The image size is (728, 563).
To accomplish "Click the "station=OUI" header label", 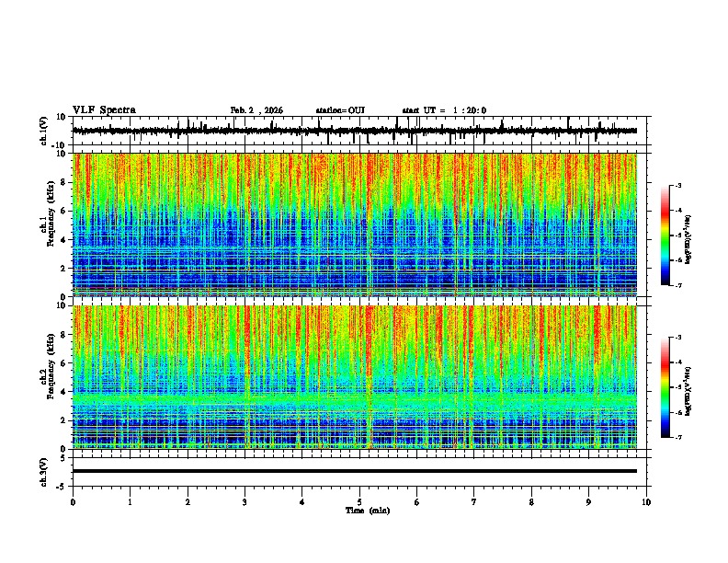I will click(340, 110).
